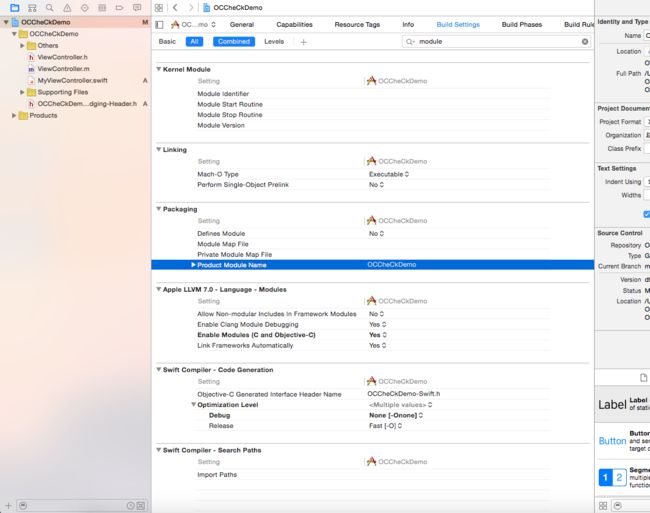Screen dimensions: 650x513
Task: Click the related items grid icon
Action: [x=159, y=8]
